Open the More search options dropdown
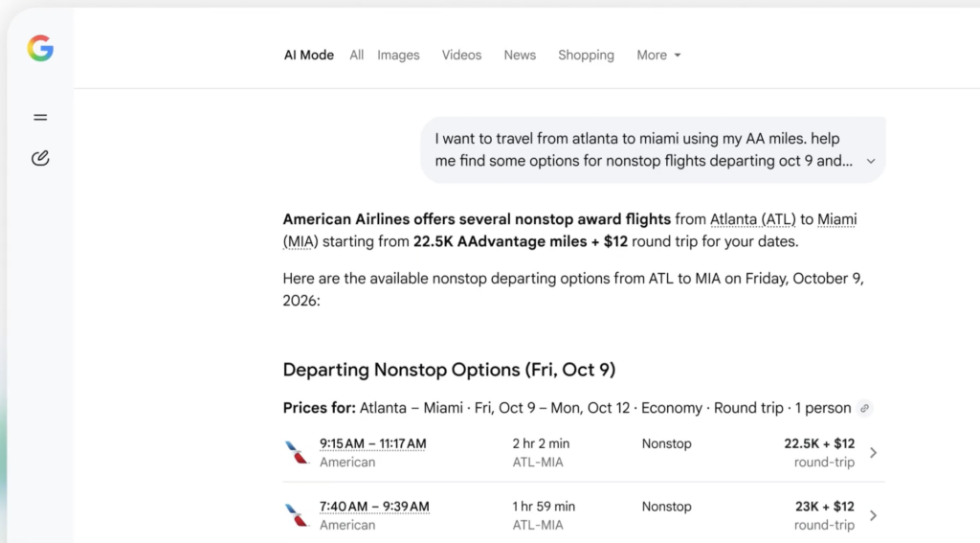This screenshot has height=543, width=980. tap(658, 55)
